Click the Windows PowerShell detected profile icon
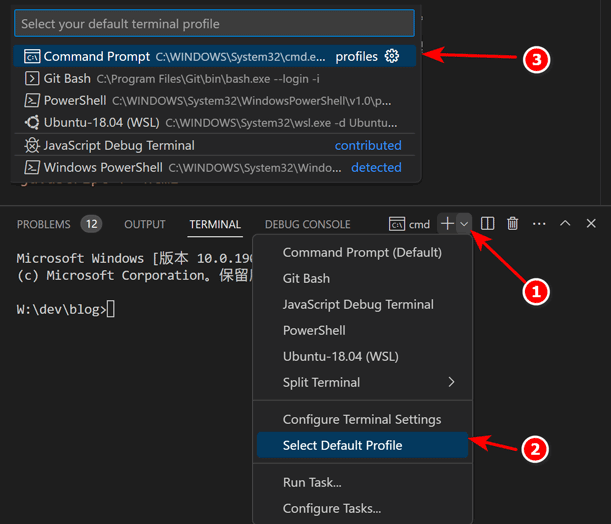 (32, 168)
